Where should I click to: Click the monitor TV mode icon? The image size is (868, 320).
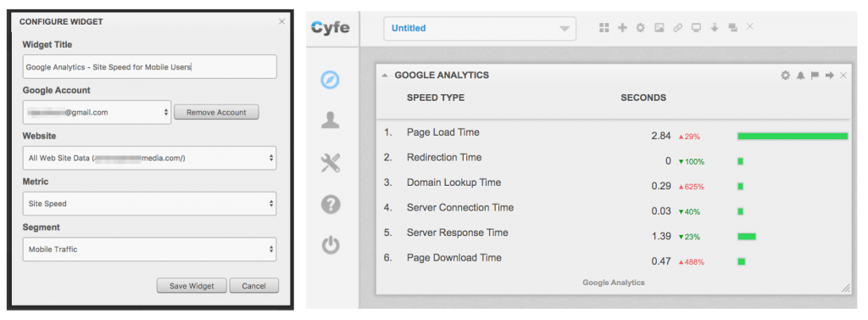[696, 28]
